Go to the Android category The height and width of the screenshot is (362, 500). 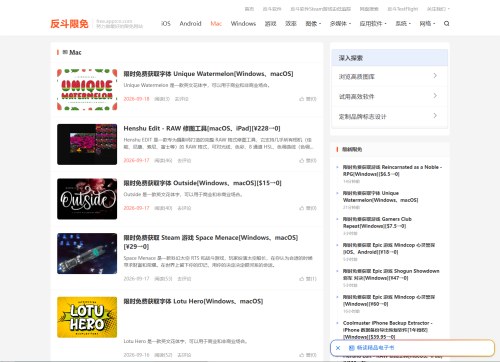[190, 24]
